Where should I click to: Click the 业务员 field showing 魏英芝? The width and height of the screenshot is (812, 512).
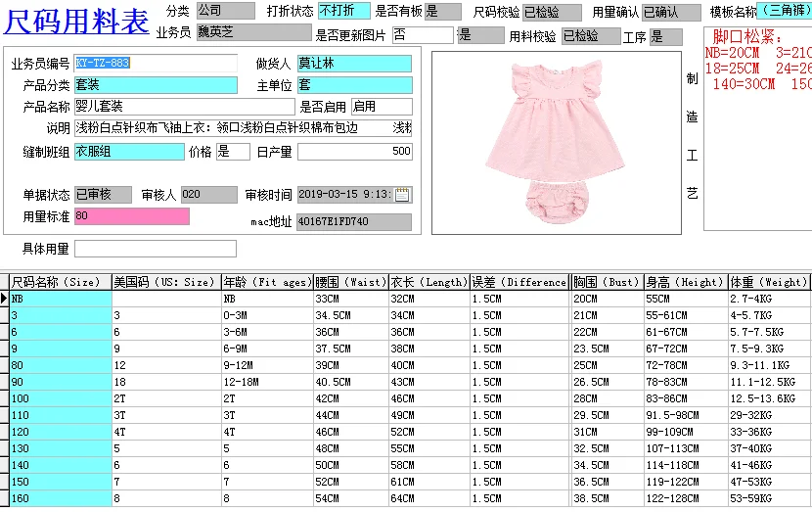pos(254,32)
